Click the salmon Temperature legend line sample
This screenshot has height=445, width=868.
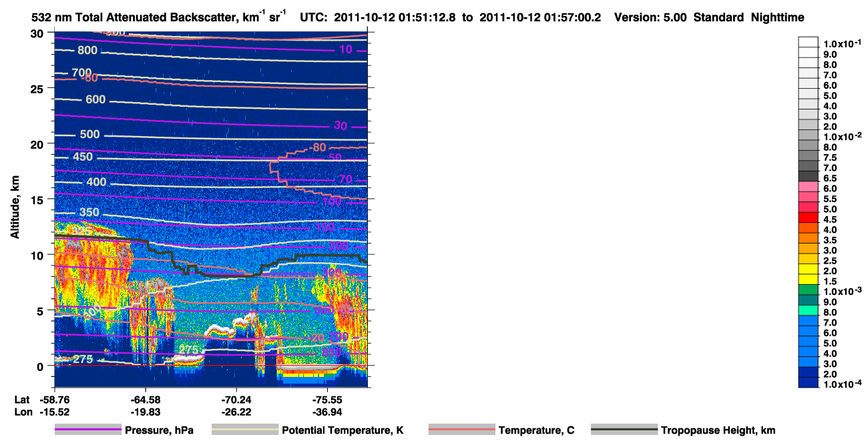pos(461,430)
